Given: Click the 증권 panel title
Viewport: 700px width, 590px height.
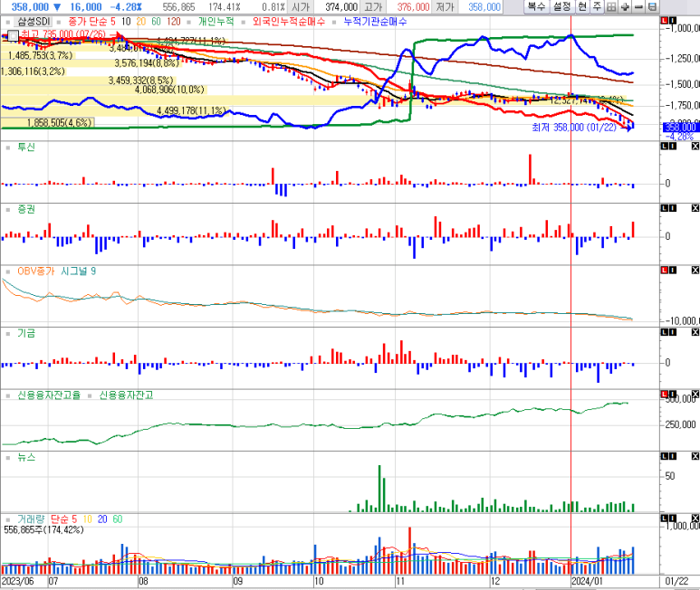Looking at the screenshot, I should (x=26, y=209).
